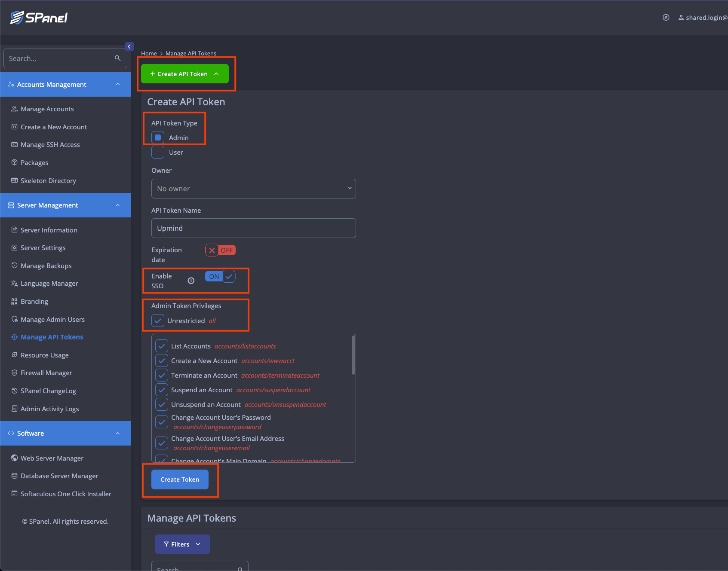728x571 pixels.
Task: Click the Manage SSH Access icon
Action: (14, 145)
